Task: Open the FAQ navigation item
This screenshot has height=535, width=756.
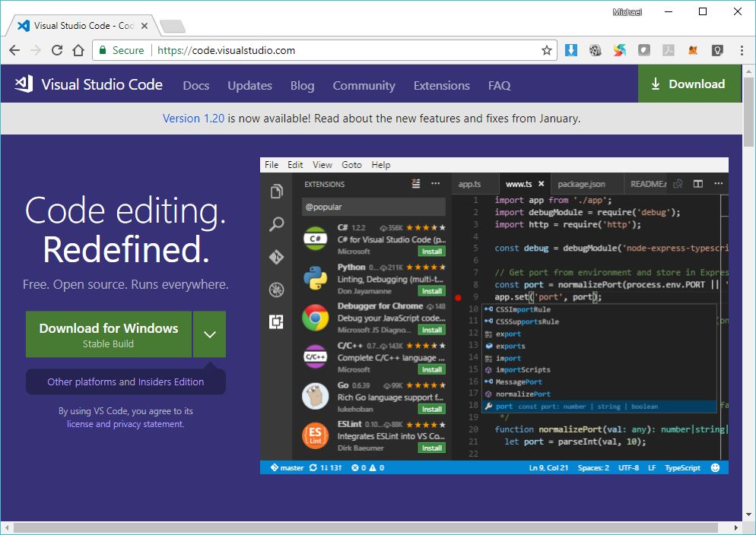Action: [499, 86]
